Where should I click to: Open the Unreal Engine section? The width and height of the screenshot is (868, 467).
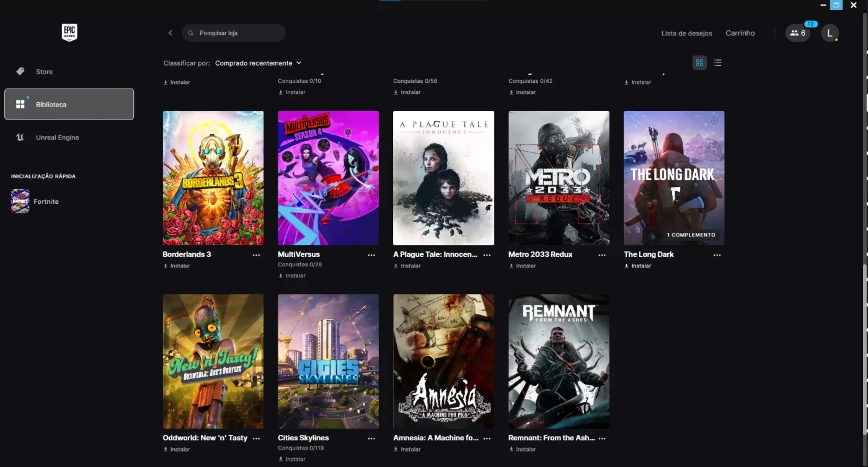(x=69, y=137)
